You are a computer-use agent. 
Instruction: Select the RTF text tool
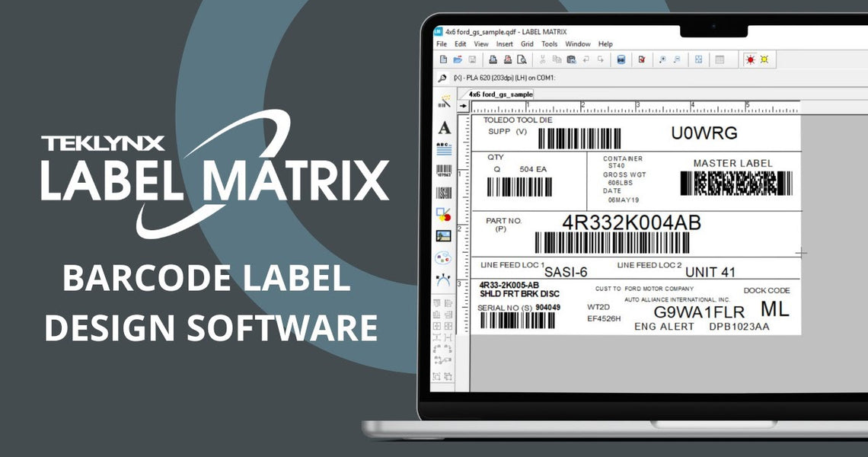point(443,280)
